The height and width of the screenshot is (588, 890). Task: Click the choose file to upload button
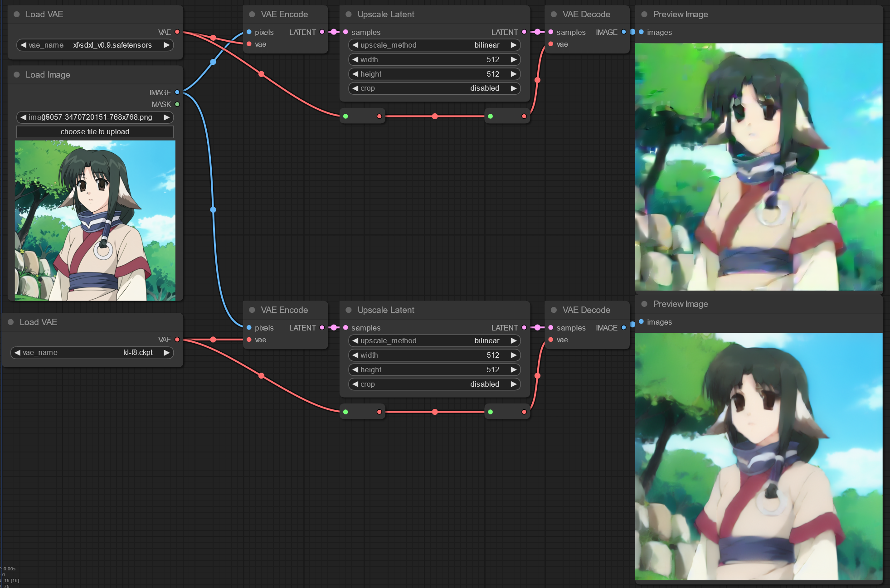click(x=95, y=131)
